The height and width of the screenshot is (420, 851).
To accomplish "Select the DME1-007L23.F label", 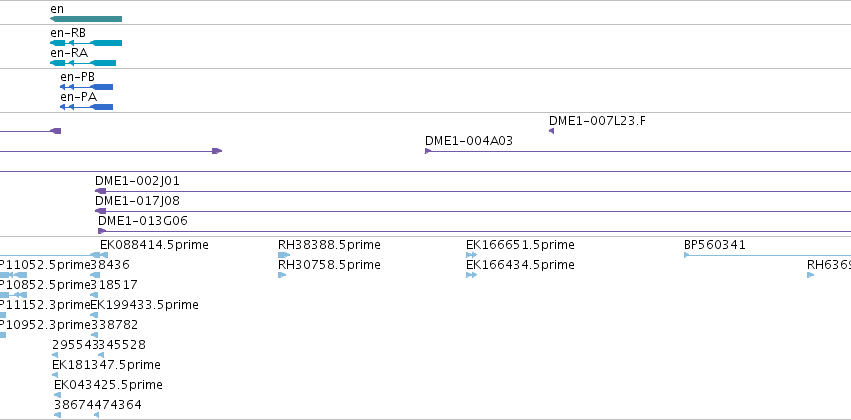I will click(x=598, y=120).
